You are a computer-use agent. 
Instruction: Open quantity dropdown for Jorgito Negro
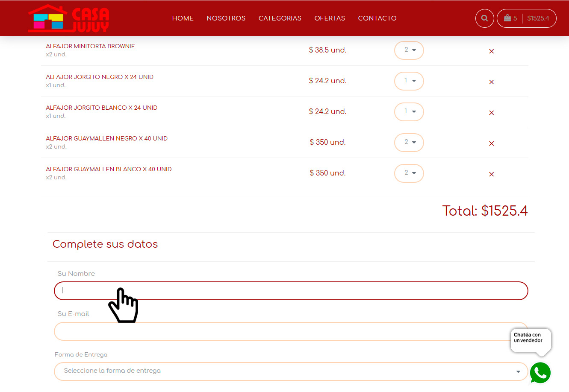click(x=409, y=81)
